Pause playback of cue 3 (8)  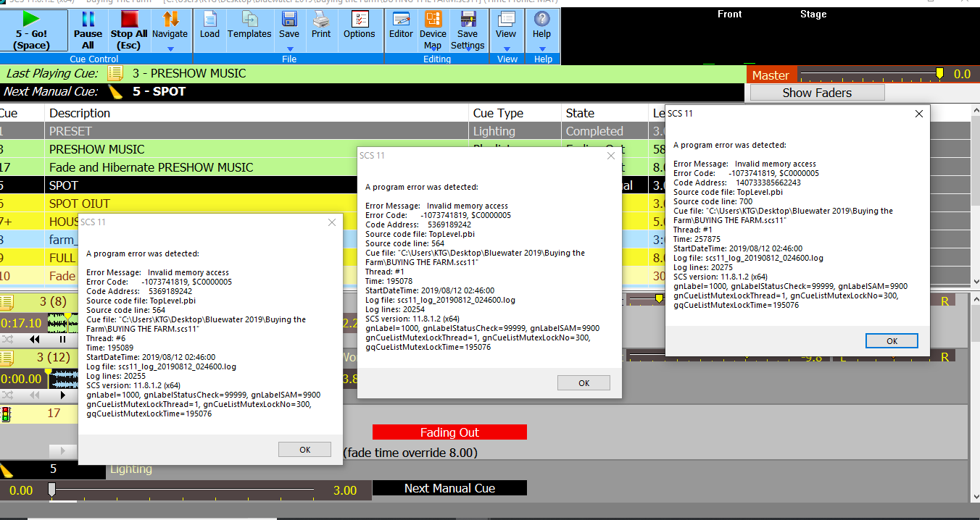point(62,339)
